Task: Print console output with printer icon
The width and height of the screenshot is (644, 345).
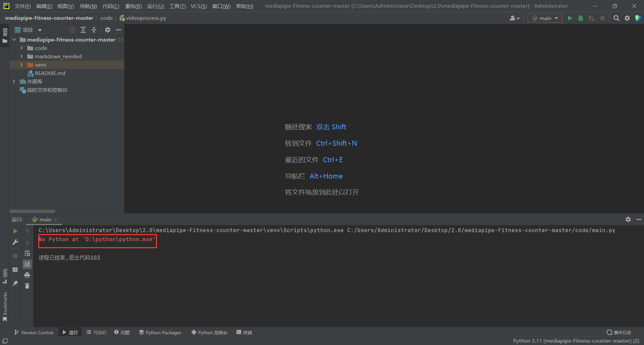Action: [x=27, y=275]
